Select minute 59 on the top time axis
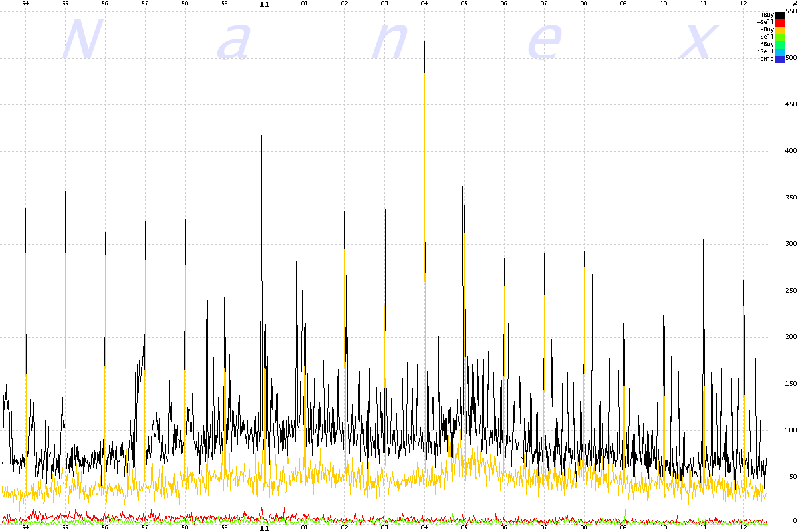Screen dimensions: 798x532 click(x=225, y=4)
